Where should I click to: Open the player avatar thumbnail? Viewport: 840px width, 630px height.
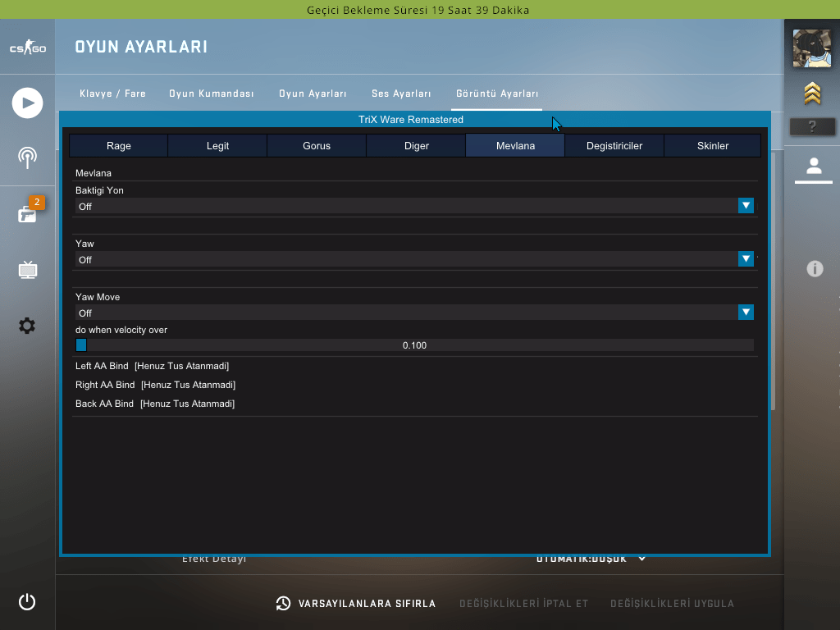point(812,48)
